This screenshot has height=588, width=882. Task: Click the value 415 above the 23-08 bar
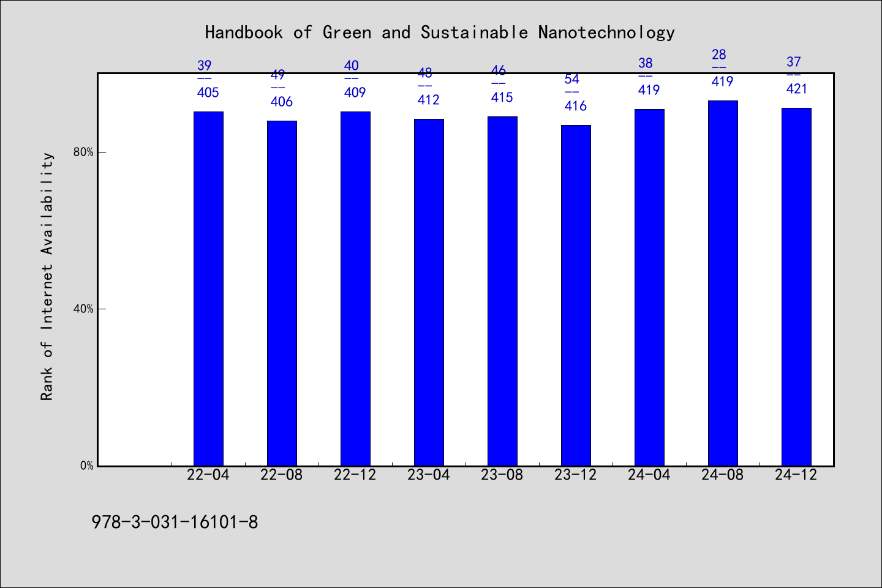coord(502,97)
